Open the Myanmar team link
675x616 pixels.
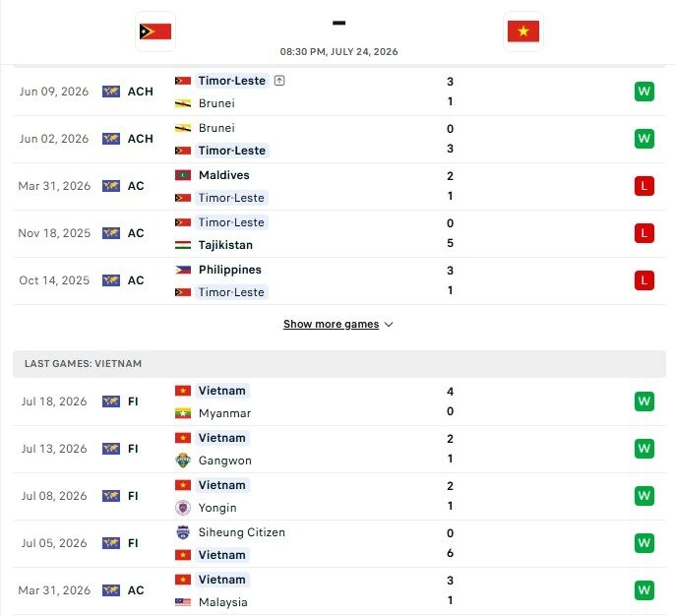[224, 413]
